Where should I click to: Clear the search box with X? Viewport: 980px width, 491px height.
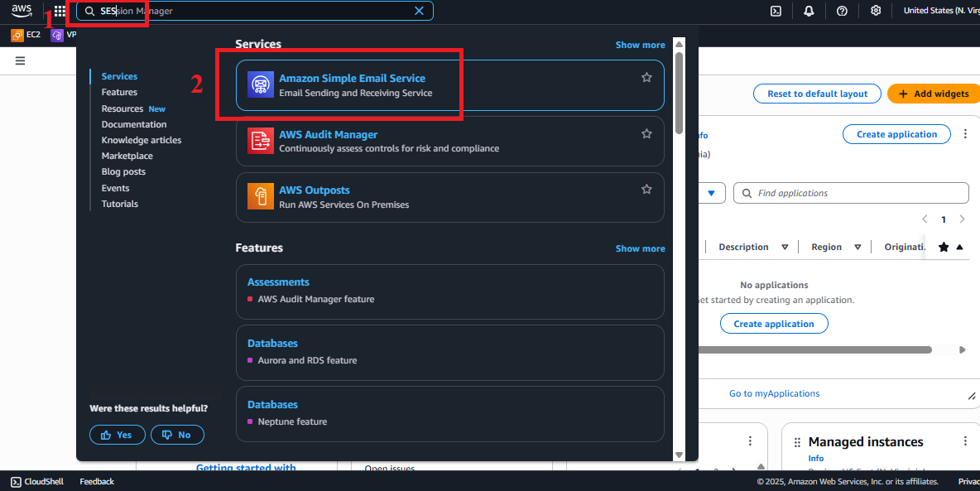[419, 11]
